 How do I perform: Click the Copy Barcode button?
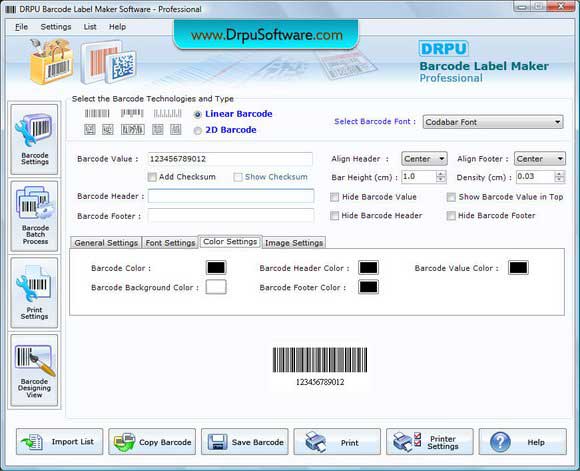coord(152,442)
